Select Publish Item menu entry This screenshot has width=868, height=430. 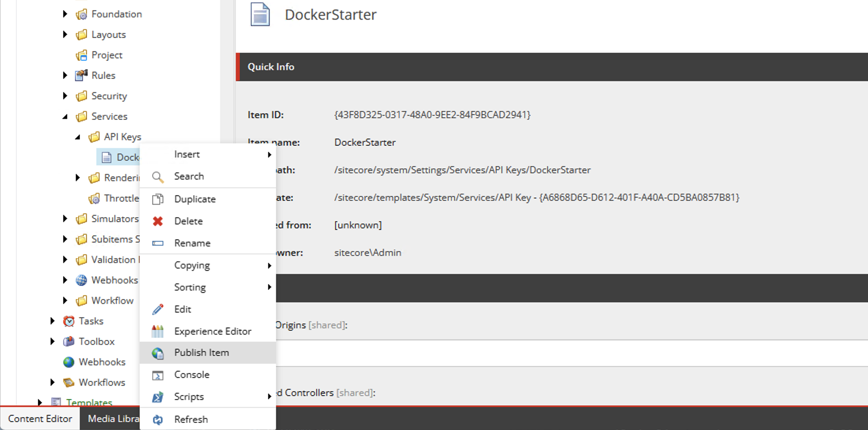[208, 353]
